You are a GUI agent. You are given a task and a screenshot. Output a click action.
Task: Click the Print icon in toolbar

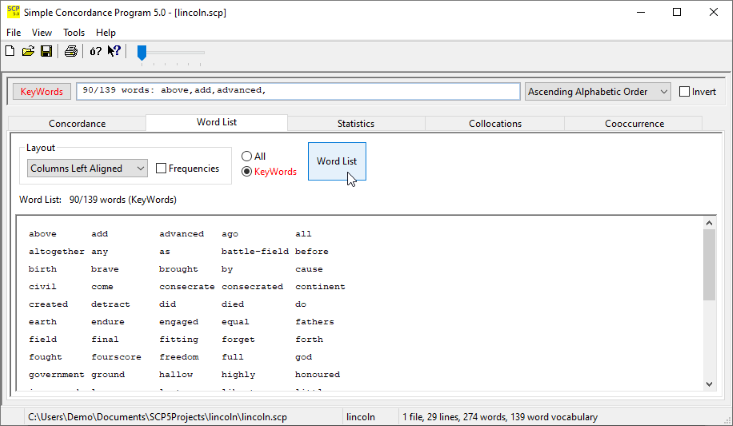(71, 51)
